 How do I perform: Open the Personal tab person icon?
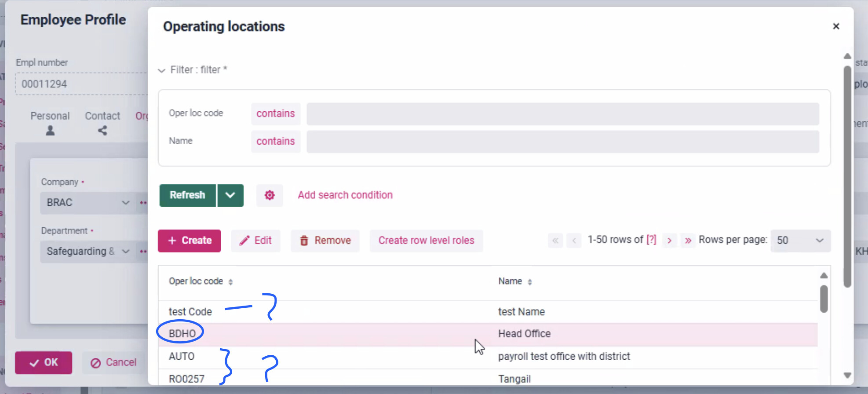(50, 131)
